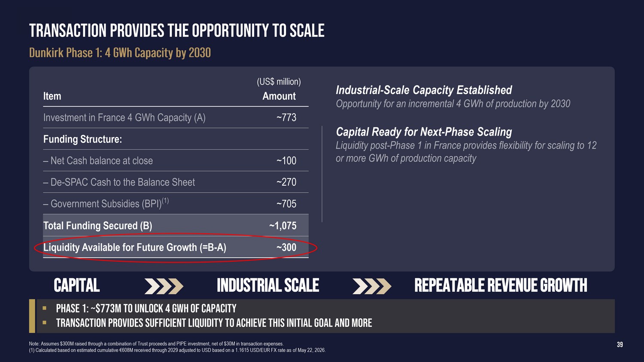Click the Dunkirk Phase 1 subtitle

120,53
